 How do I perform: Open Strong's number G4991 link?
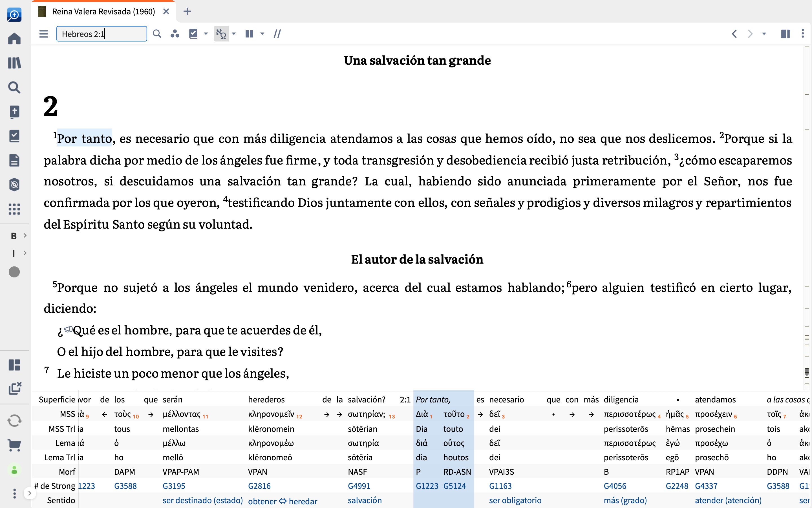click(359, 486)
